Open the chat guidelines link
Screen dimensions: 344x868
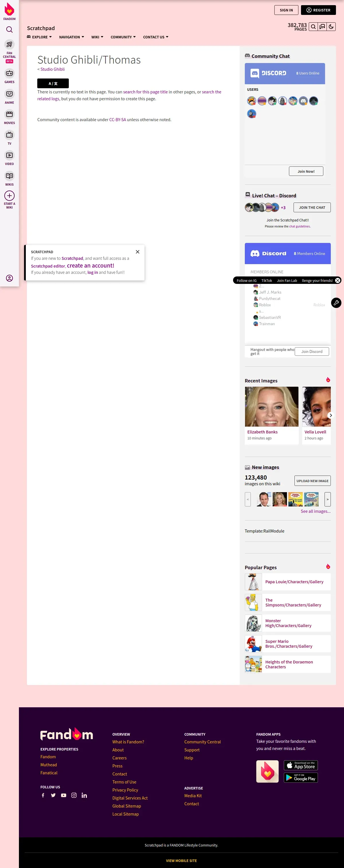pyautogui.click(x=299, y=226)
